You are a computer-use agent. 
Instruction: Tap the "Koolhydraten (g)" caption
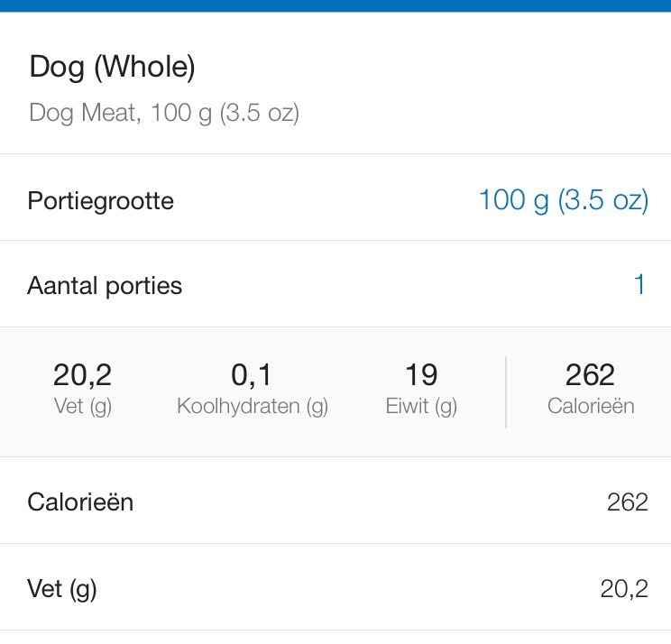click(x=253, y=407)
